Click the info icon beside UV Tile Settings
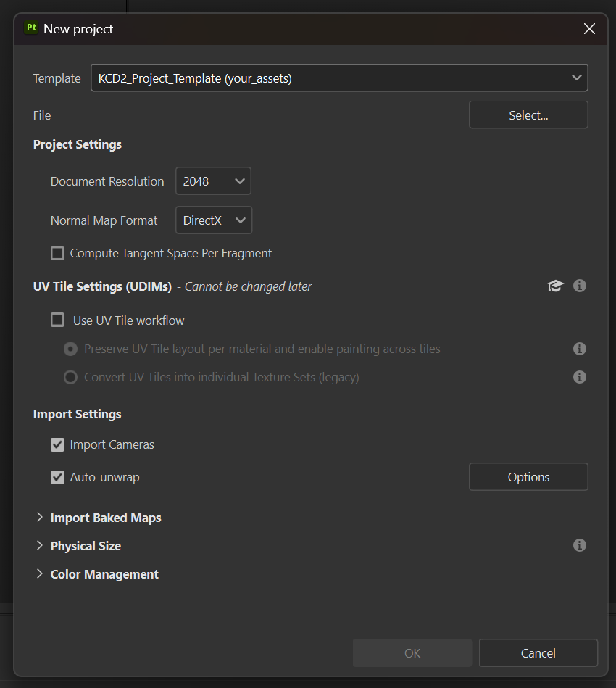 click(x=580, y=286)
